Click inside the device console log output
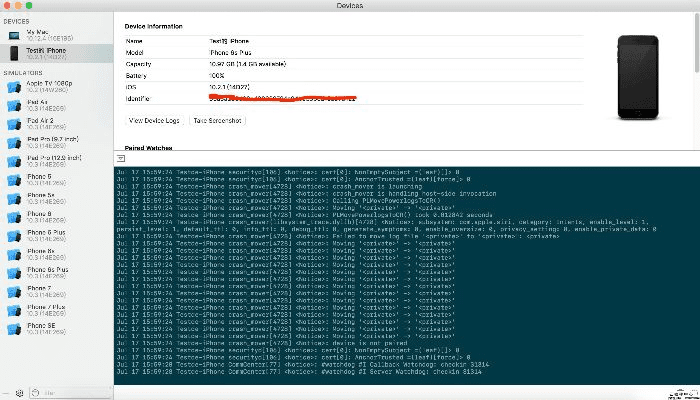The width and height of the screenshot is (700, 400). [x=400, y=280]
